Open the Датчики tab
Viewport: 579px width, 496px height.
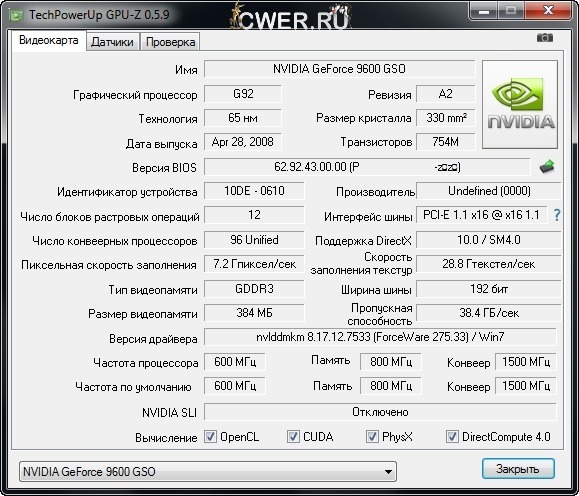pyautogui.click(x=112, y=42)
